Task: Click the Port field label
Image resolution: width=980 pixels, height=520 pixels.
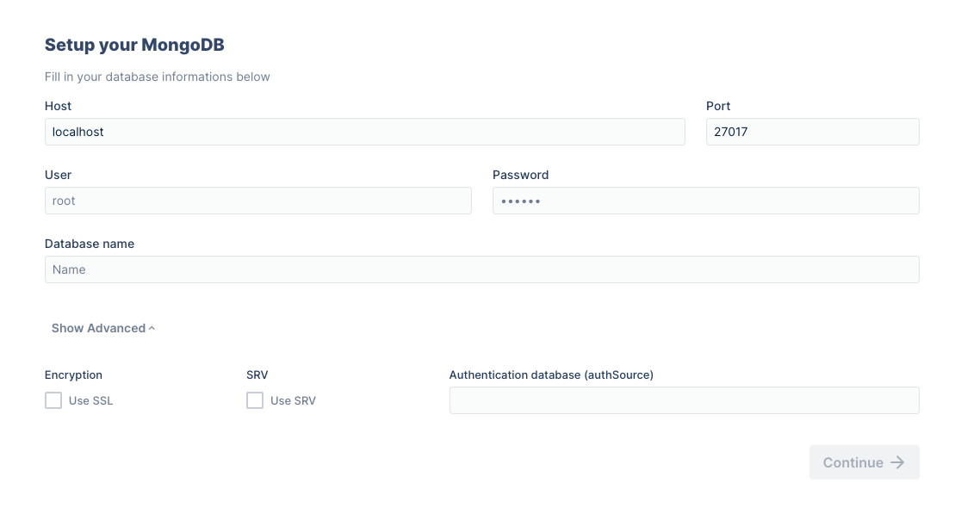Action: (x=718, y=106)
